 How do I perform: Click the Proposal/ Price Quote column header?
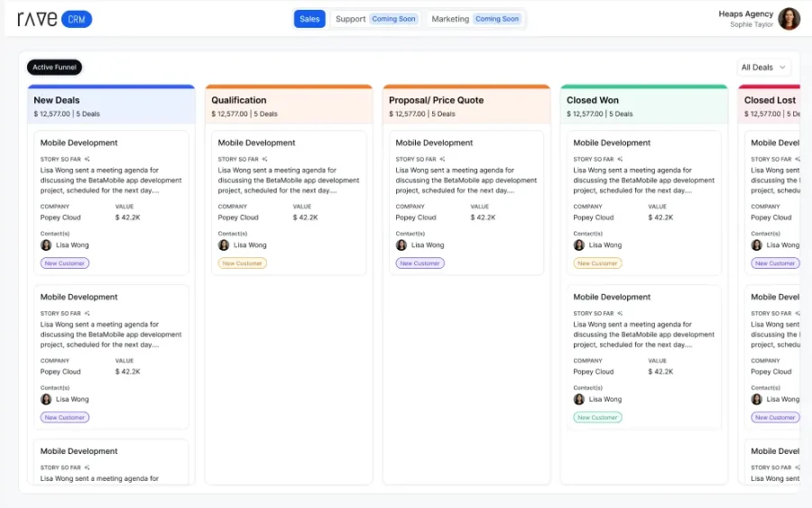[x=466, y=106]
